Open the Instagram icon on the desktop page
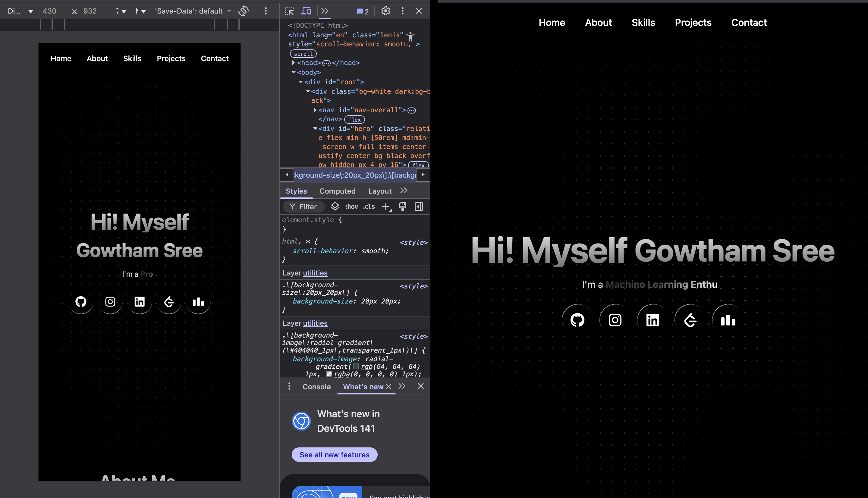868x498 pixels. 615,320
